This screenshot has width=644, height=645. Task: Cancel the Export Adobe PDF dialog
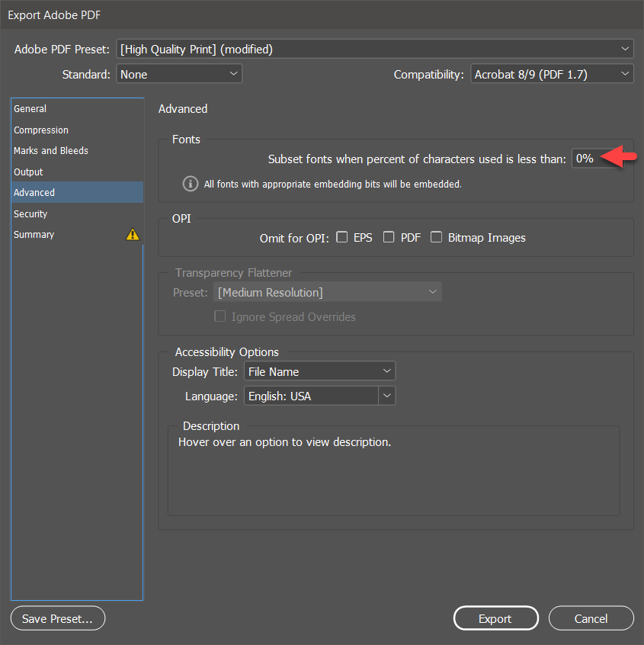click(591, 618)
